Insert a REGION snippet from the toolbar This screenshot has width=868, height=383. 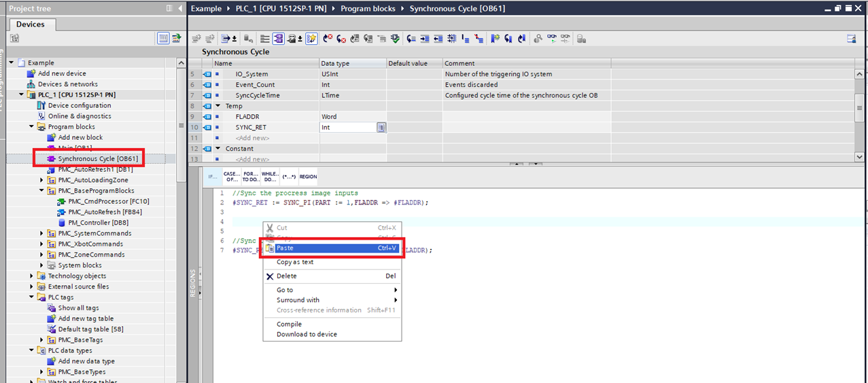308,177
